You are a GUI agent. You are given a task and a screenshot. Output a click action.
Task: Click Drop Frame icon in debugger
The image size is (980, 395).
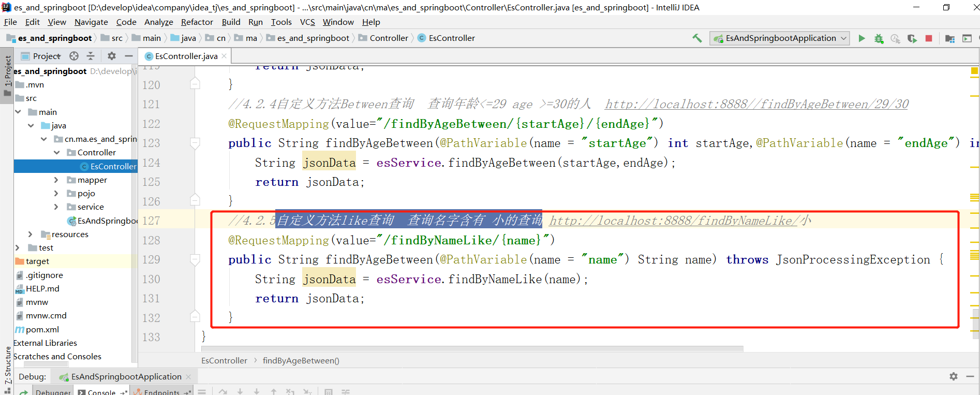coord(290,392)
